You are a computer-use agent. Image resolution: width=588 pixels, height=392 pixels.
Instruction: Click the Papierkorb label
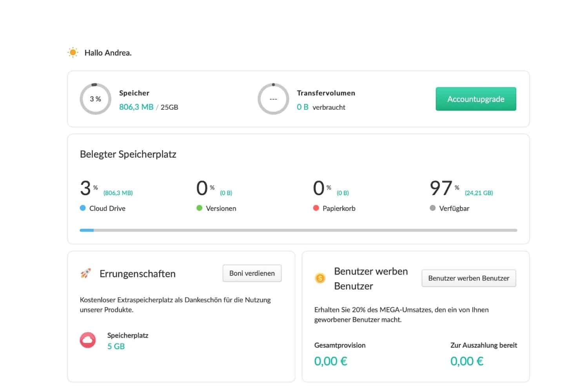(339, 209)
